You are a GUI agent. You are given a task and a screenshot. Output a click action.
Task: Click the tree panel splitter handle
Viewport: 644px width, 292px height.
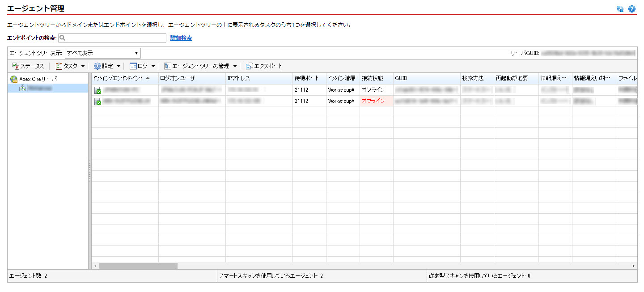[x=90, y=171]
